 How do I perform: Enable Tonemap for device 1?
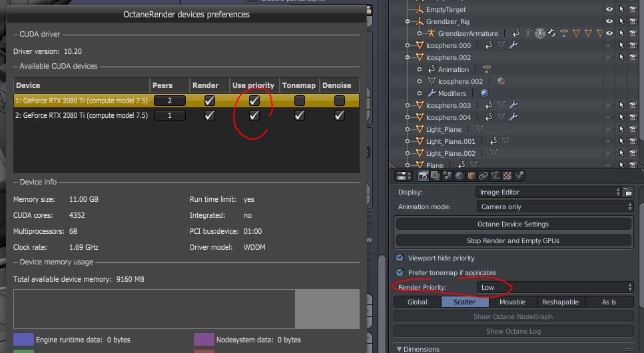pyautogui.click(x=300, y=101)
